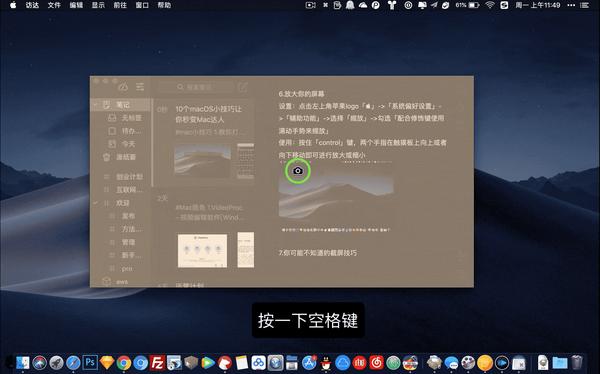Open Google Chrome from the Dock

tap(124, 363)
